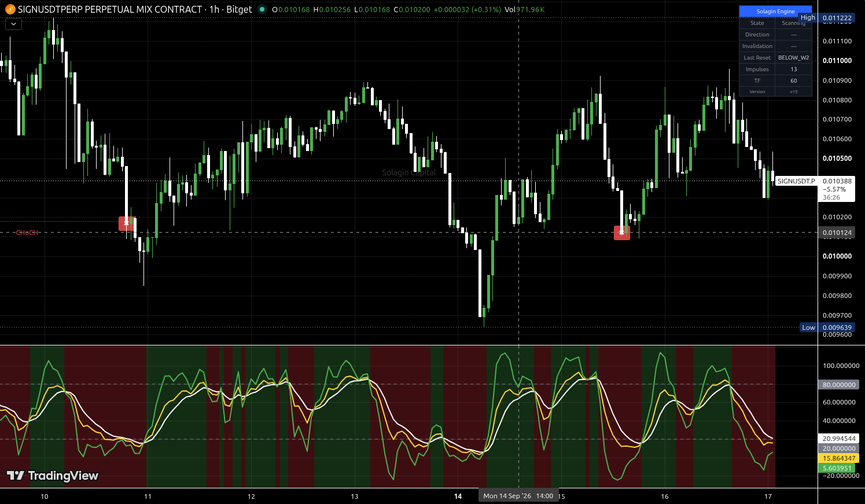
Task: Click date 10 on the time axis
Action: 45,496
